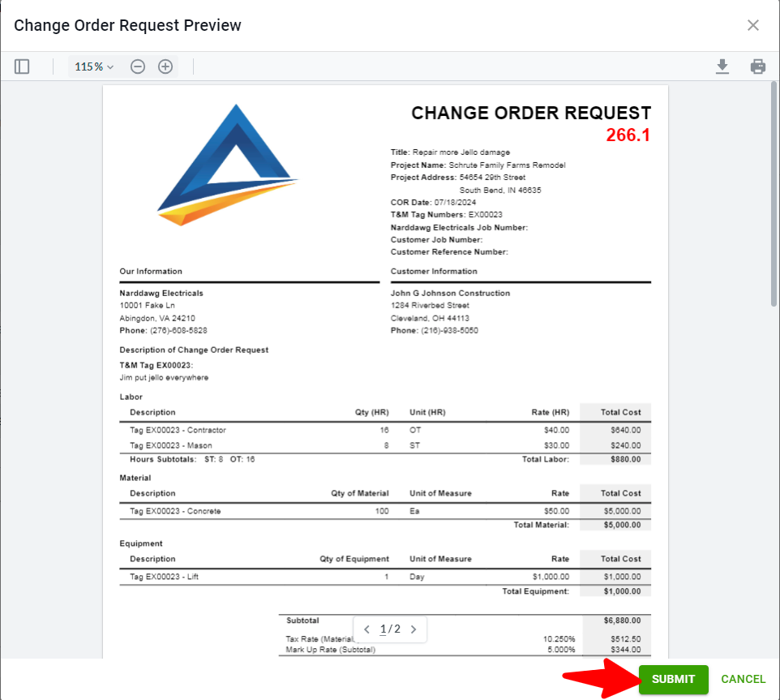Close the preview with the X icon
This screenshot has width=780, height=700.
click(753, 24)
